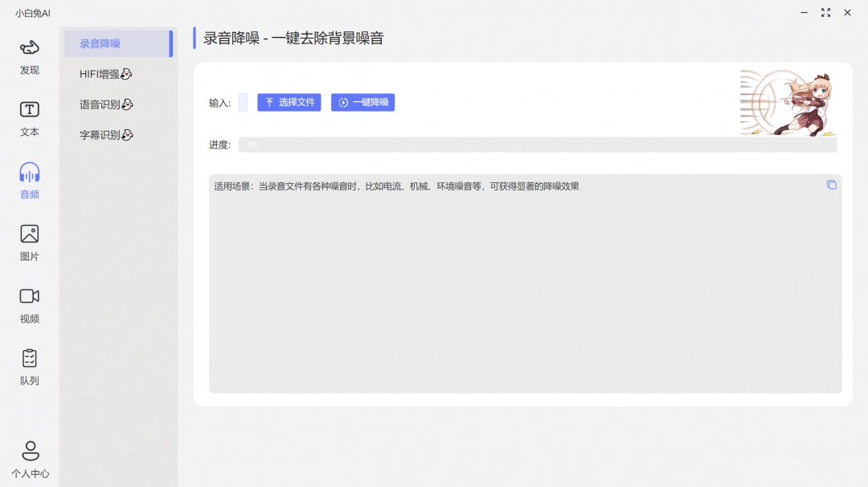This screenshot has width=868, height=487.
Task: Open the HIFI增强 feature tab
Action: [98, 72]
